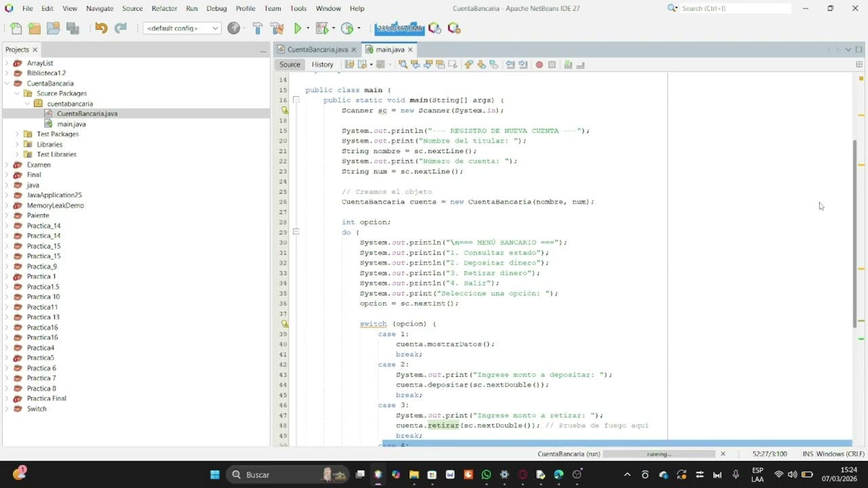Click the New File toolbar icon
868x488 pixels.
point(16,28)
